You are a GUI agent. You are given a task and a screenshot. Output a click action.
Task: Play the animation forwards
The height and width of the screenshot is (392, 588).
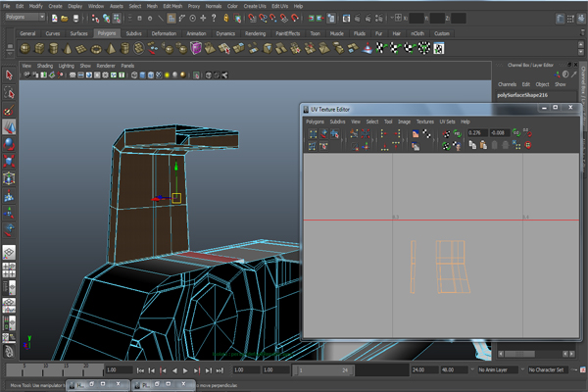coord(185,370)
